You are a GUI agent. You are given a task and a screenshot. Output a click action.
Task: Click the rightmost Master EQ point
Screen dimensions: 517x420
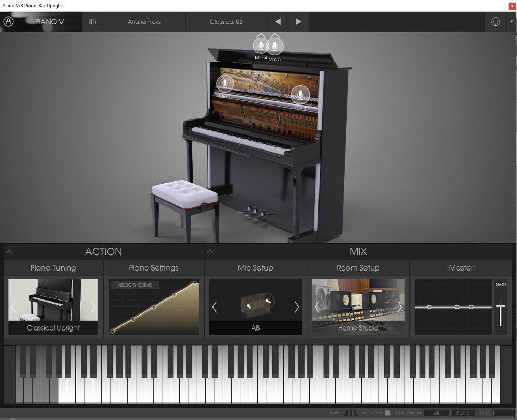pos(471,307)
